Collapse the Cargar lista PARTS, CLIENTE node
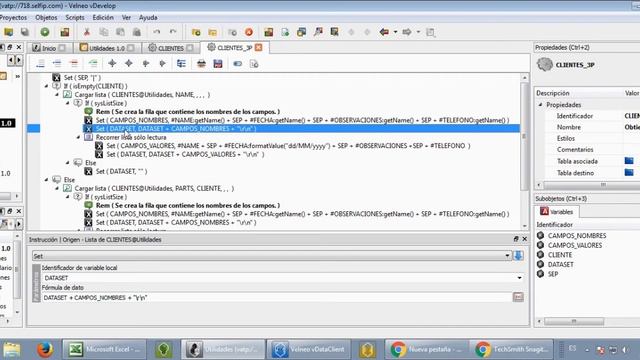This screenshot has width=640, height=360. 57,188
